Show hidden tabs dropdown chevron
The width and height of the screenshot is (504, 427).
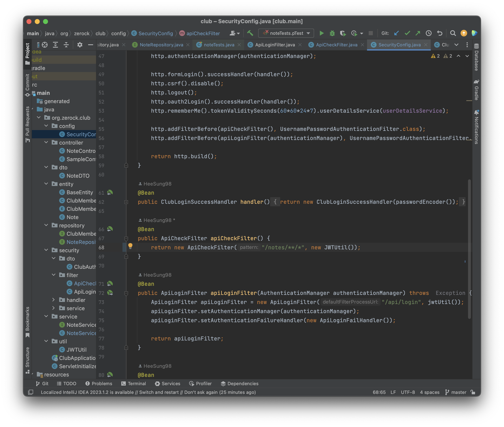click(x=456, y=45)
